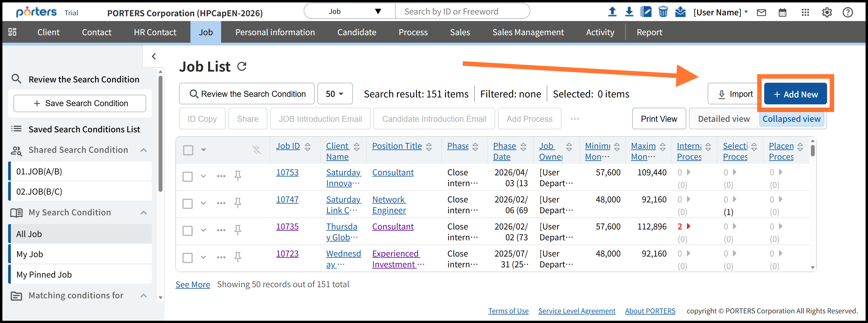Collapse the Shared Search Condition section

pyautogui.click(x=144, y=150)
